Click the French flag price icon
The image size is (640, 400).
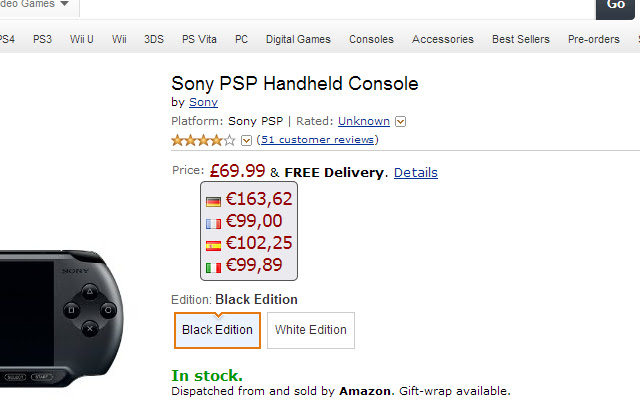[x=213, y=224]
